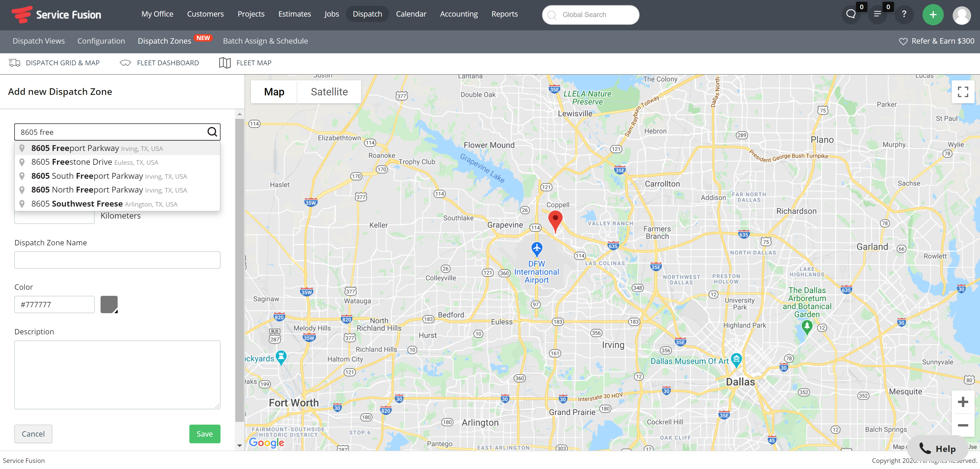Open the Estimates menu
The height and width of the screenshot is (469, 980).
pyautogui.click(x=295, y=14)
